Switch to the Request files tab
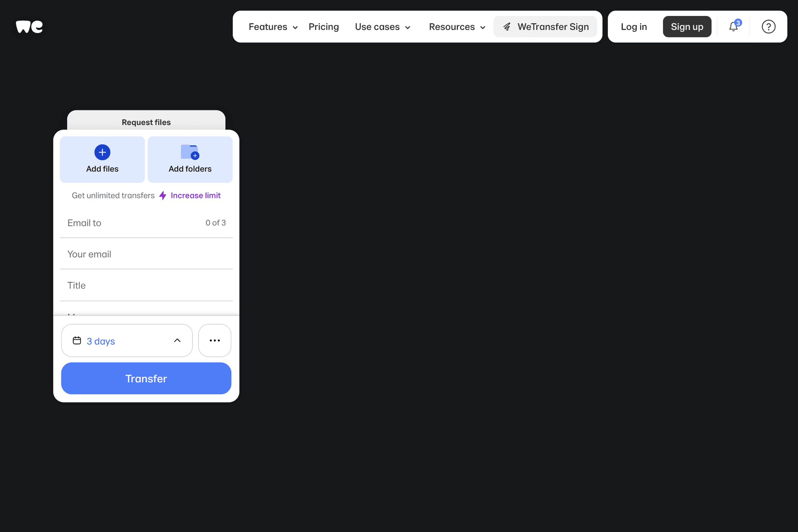 point(146,121)
